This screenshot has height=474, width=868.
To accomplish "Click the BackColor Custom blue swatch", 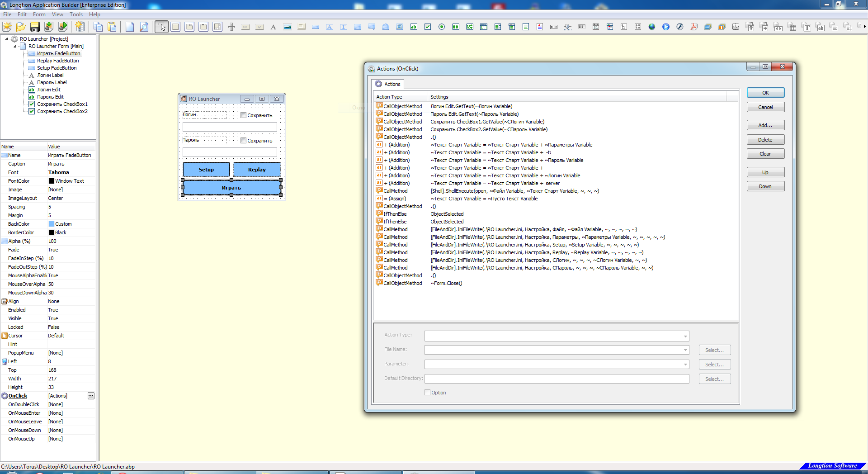I will point(52,224).
